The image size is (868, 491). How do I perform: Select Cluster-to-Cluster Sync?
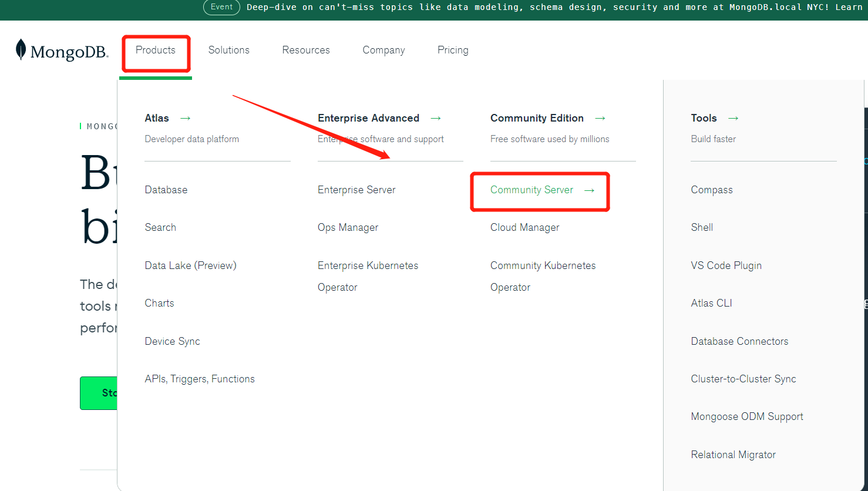click(743, 379)
